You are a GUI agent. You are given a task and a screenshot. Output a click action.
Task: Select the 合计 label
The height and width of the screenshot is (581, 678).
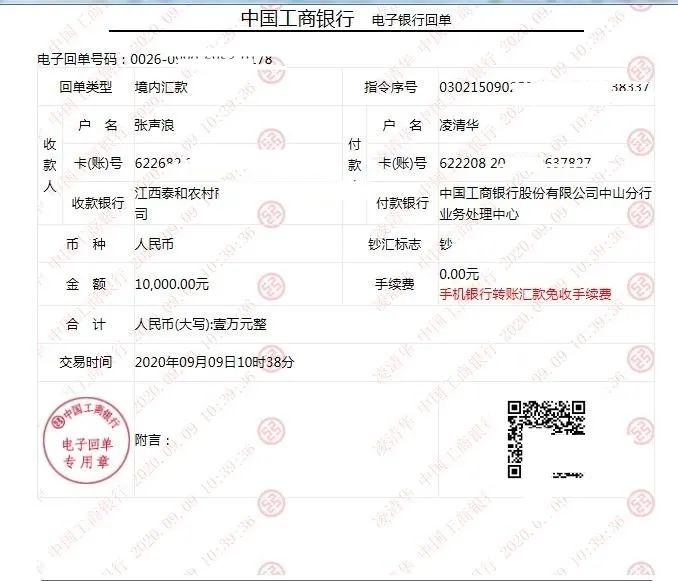click(x=86, y=324)
